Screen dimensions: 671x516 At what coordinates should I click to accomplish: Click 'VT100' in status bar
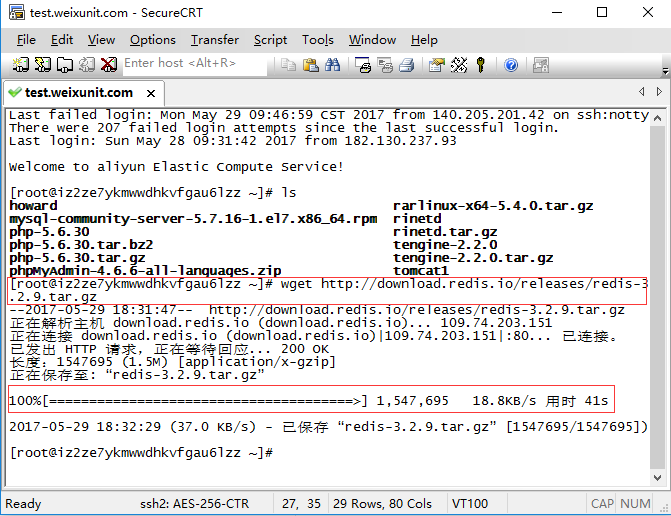(x=470, y=504)
